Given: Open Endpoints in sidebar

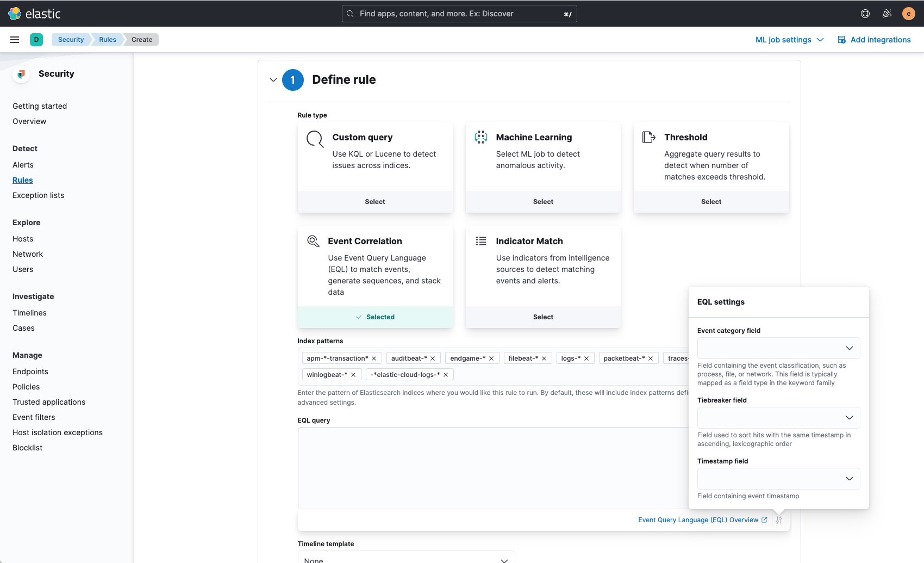Looking at the screenshot, I should (30, 372).
